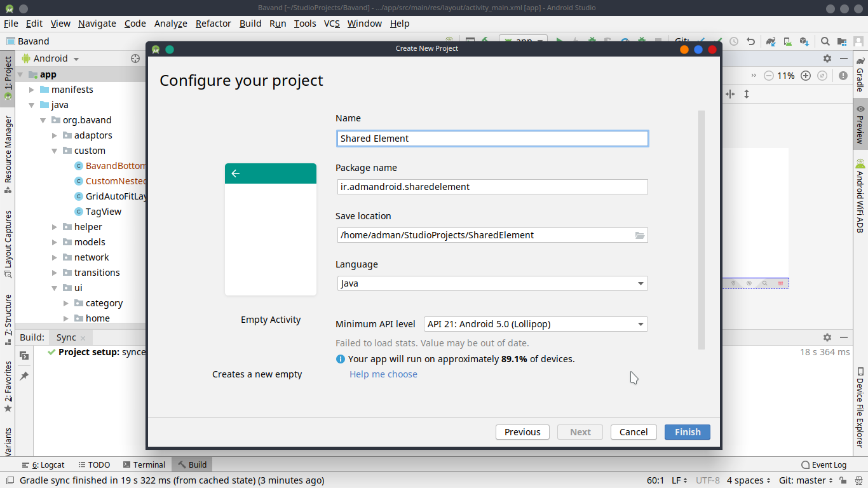Click the 4 spaces indent setting
868x488 pixels.
(749, 481)
